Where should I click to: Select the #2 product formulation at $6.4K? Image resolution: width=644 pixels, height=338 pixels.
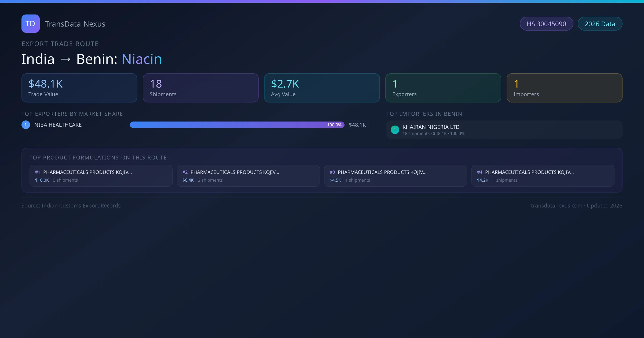[x=248, y=176]
